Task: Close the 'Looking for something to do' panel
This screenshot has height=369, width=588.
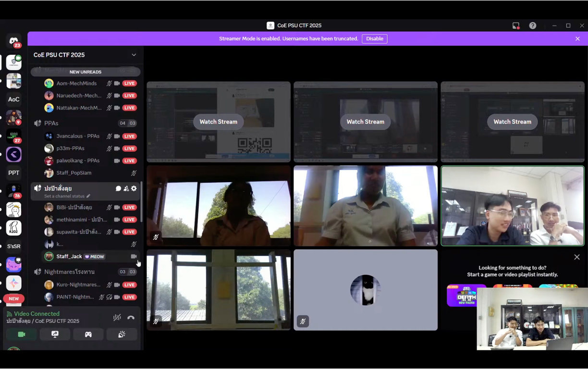Action: [x=577, y=257]
